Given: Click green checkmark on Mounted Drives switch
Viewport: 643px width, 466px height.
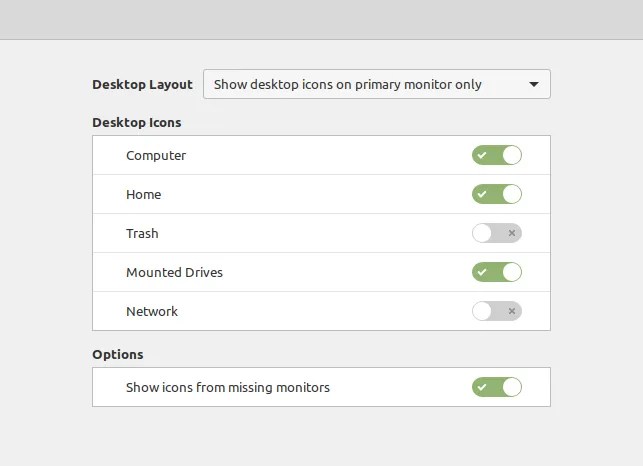Looking at the screenshot, I should point(482,272).
